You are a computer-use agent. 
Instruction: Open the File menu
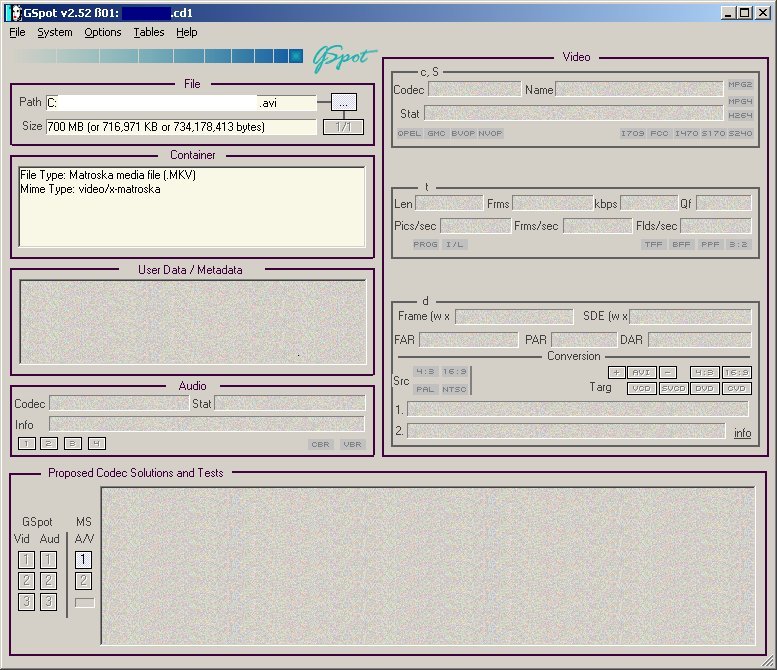point(17,32)
